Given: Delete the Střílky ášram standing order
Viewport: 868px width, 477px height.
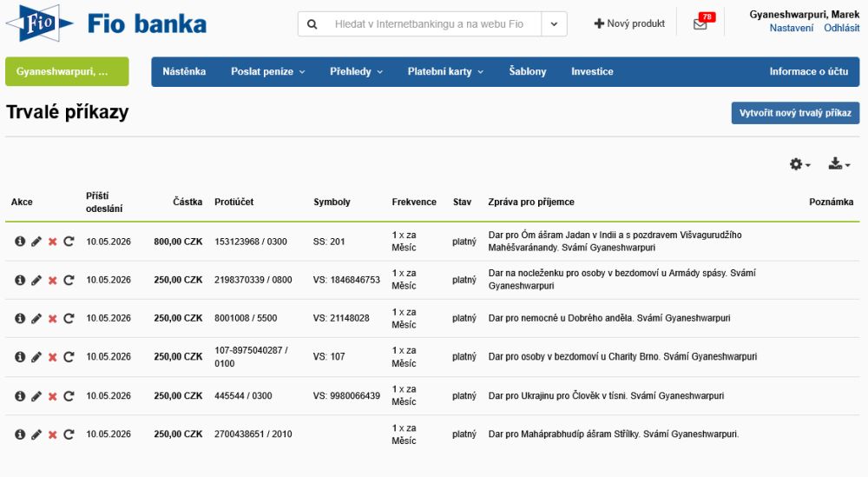Looking at the screenshot, I should pos(52,434).
